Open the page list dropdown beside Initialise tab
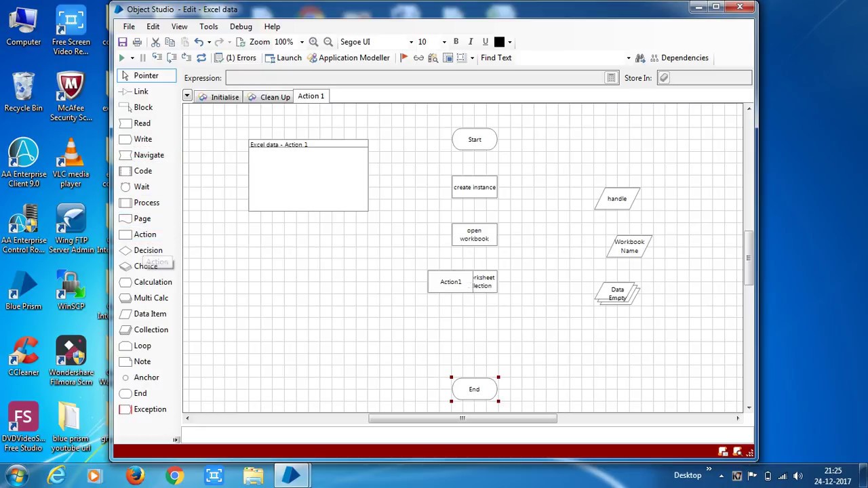 (x=187, y=96)
